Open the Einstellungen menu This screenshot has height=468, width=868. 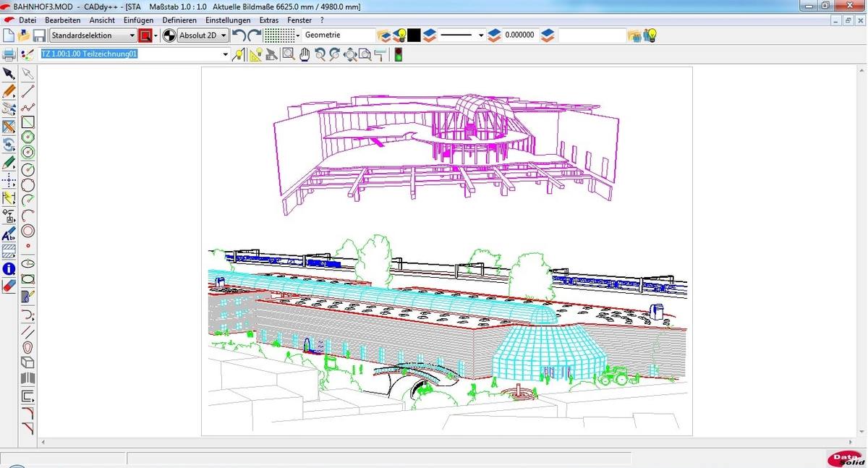click(x=228, y=20)
